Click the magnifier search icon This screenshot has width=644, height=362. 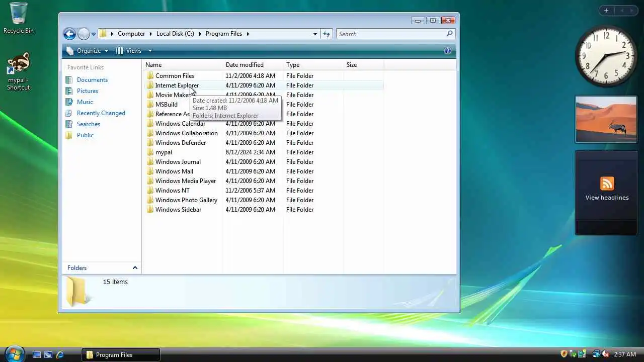[x=449, y=34]
